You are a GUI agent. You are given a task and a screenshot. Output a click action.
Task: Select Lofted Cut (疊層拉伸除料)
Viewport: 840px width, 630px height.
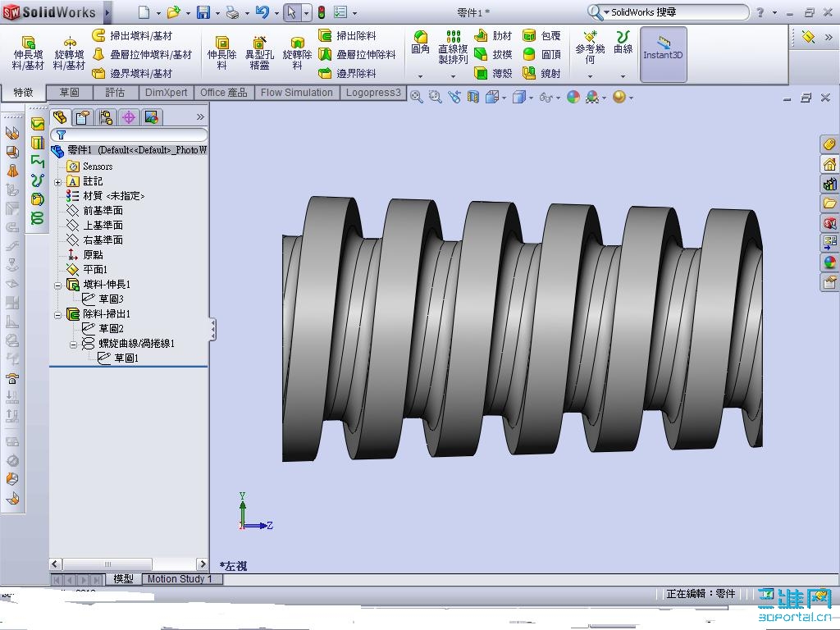click(x=357, y=54)
